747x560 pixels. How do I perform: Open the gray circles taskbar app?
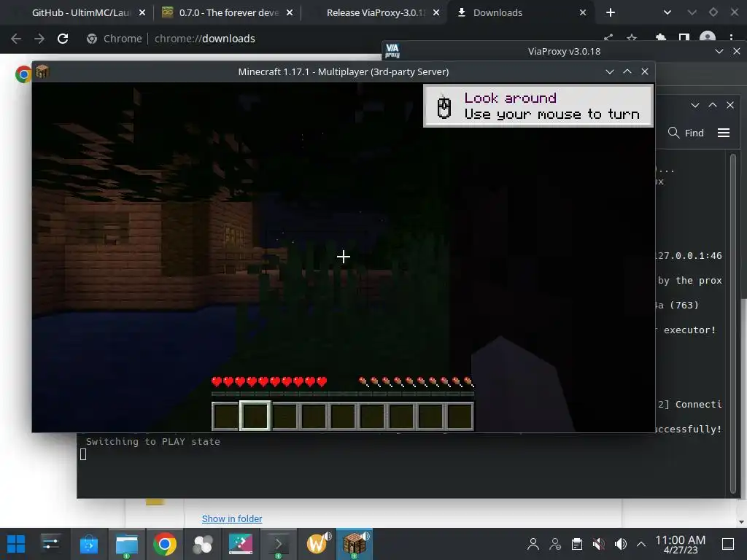tap(203, 544)
